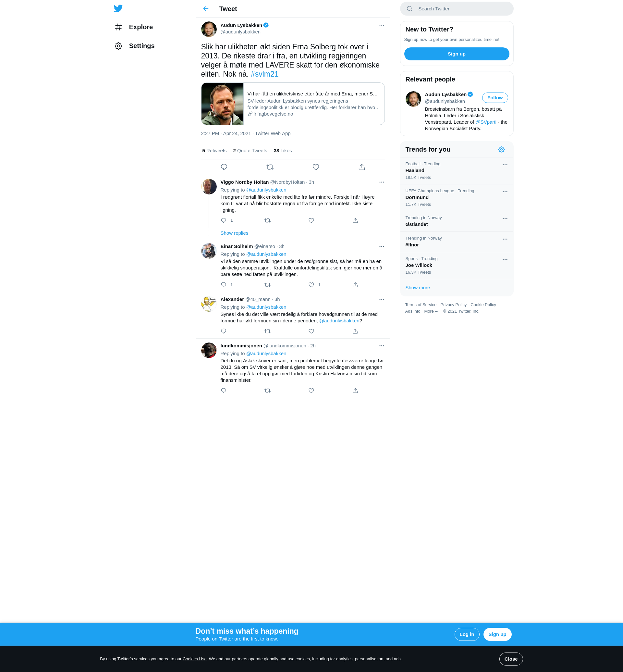Like Viggo Nordby Holtan's reply

[311, 221]
